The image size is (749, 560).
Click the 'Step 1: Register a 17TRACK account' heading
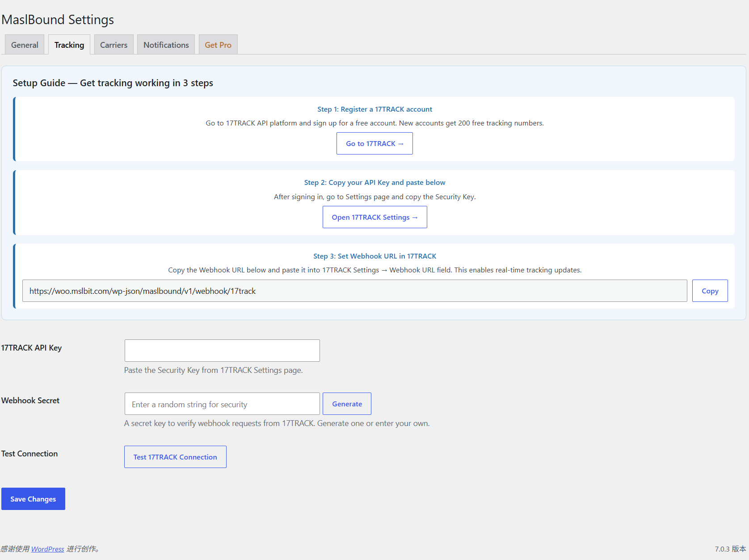point(374,109)
